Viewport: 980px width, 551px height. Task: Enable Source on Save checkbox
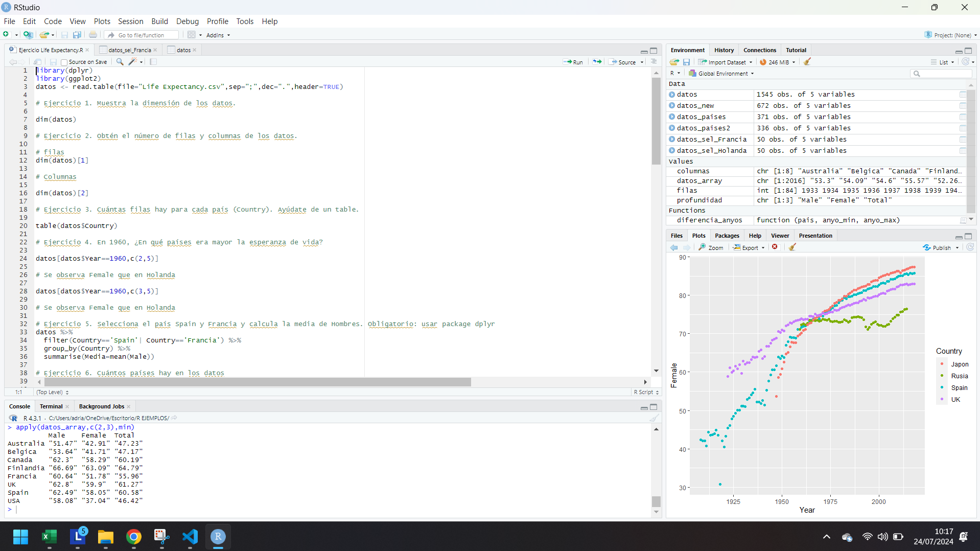[63, 61]
